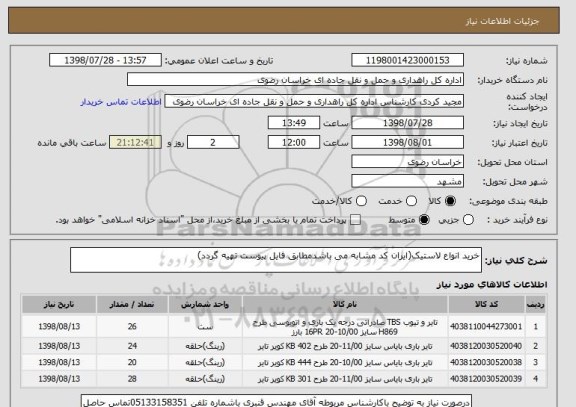Viewport: 576px width, 407px height.
Task: Choose the متوسط purchase type radio
Action: [x=424, y=220]
